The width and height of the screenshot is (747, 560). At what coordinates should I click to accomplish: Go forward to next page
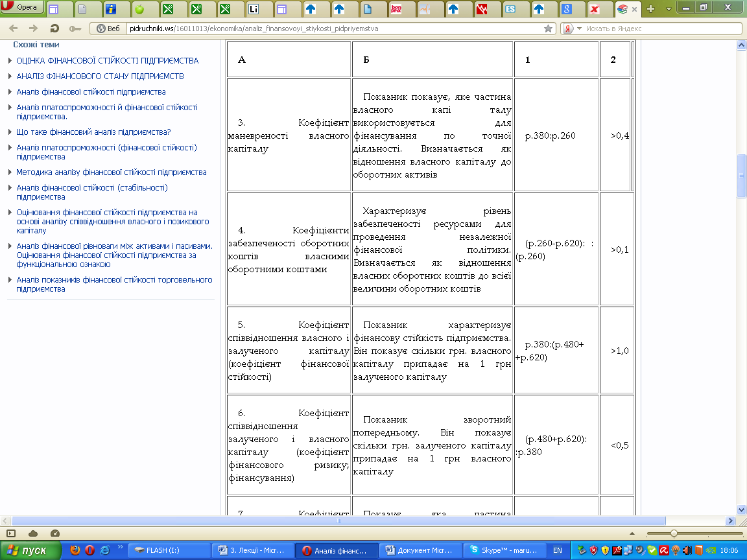click(33, 29)
